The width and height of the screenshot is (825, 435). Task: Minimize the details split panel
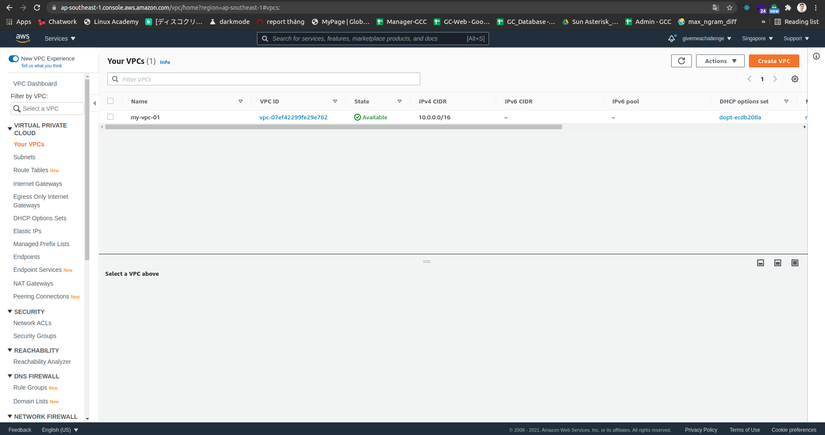(x=760, y=262)
